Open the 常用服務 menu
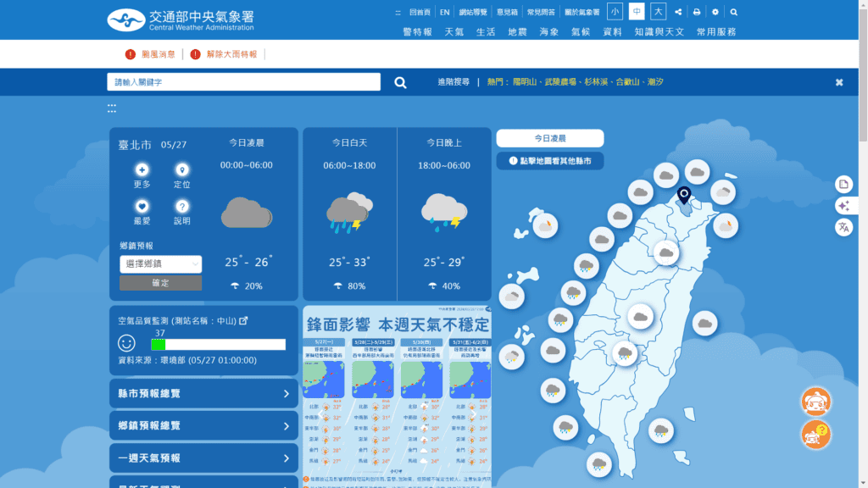868x488 pixels. pos(716,32)
